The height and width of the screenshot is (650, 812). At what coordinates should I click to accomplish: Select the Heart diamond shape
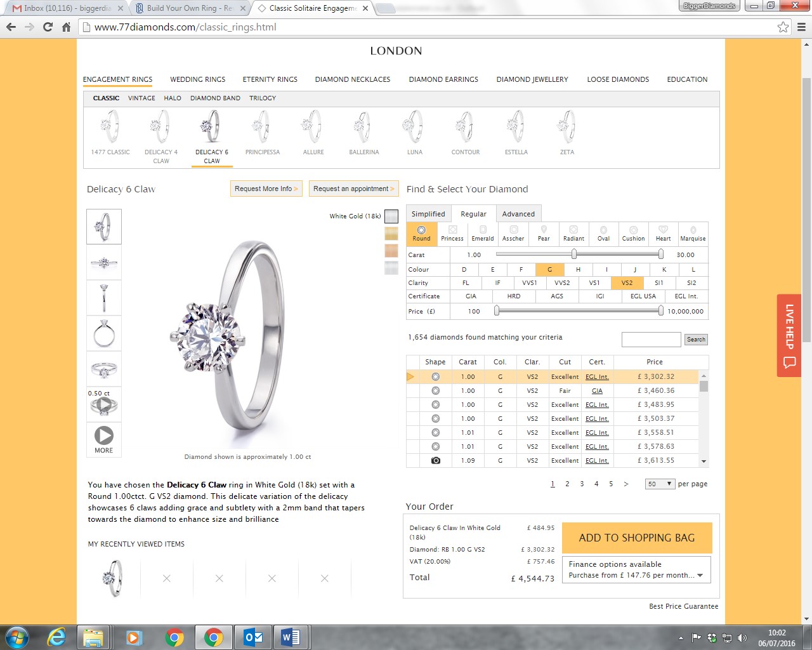pos(663,233)
